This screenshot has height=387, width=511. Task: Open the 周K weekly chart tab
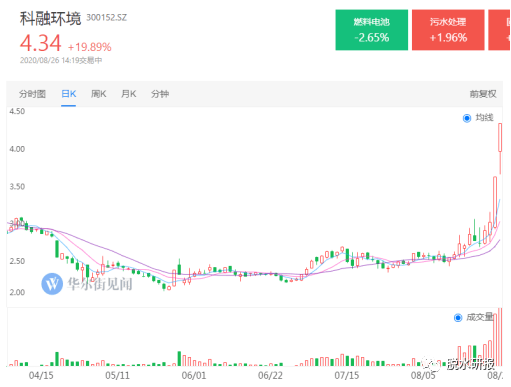click(99, 94)
